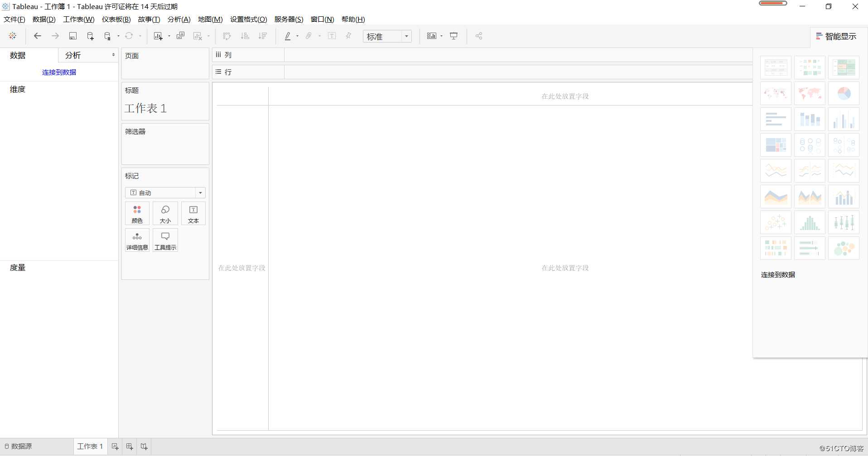Screen dimensions: 868x456
Task: Create new worksheet toolbar icon
Action: point(158,36)
